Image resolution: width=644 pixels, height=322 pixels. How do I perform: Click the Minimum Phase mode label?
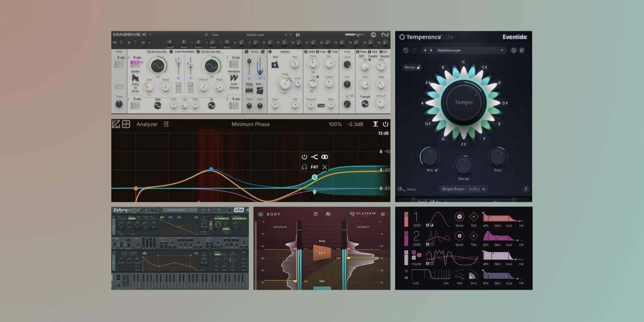pyautogui.click(x=250, y=124)
